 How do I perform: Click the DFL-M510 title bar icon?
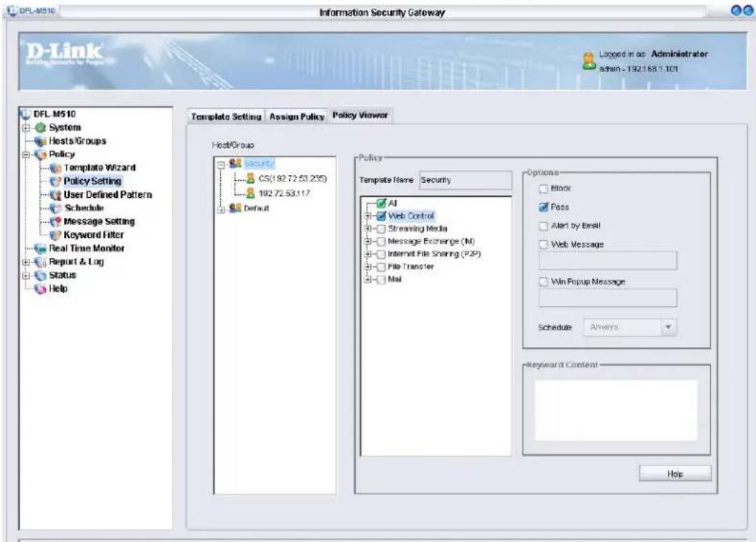(x=12, y=10)
